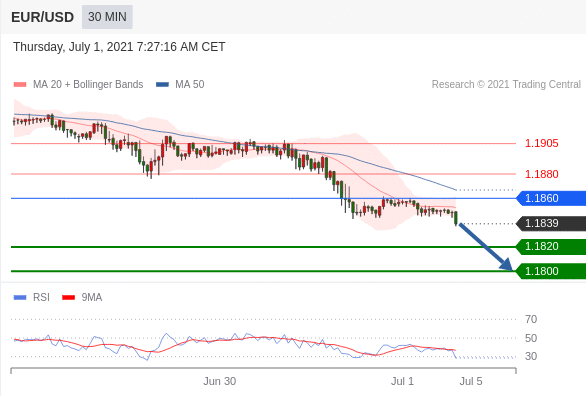Screen dimensions: 586x396
Task: Click the Jul 1 date marker
Action: click(402, 381)
